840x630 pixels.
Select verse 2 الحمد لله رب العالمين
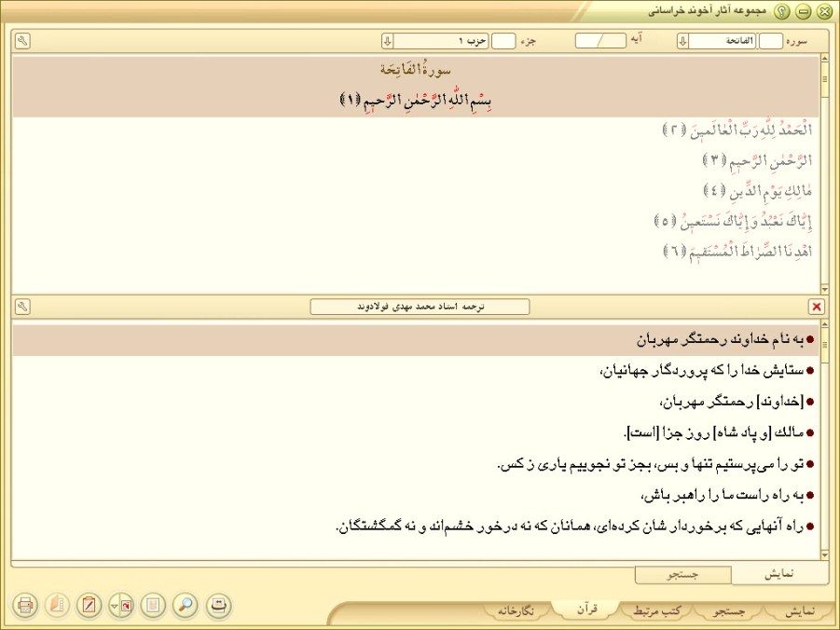[737, 130]
